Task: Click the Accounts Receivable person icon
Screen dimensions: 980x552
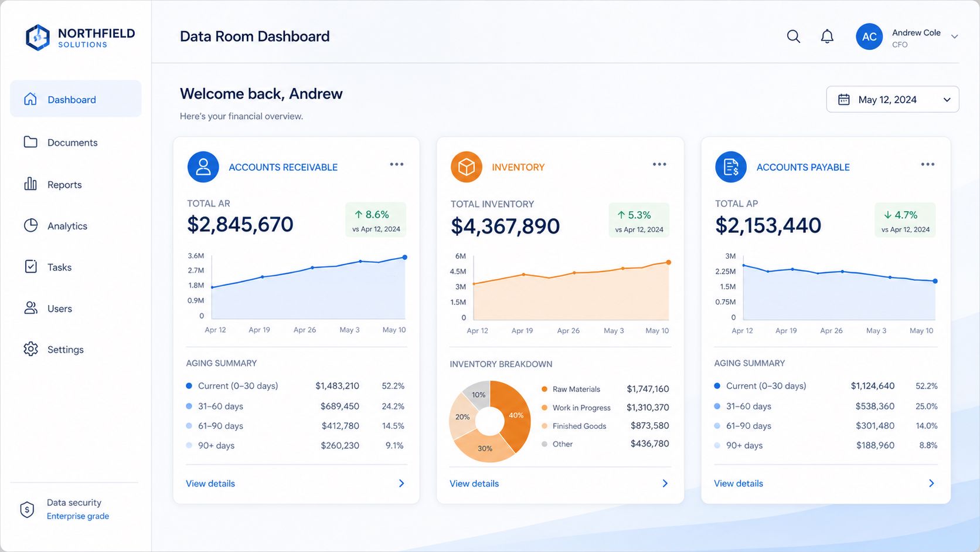Action: click(203, 167)
